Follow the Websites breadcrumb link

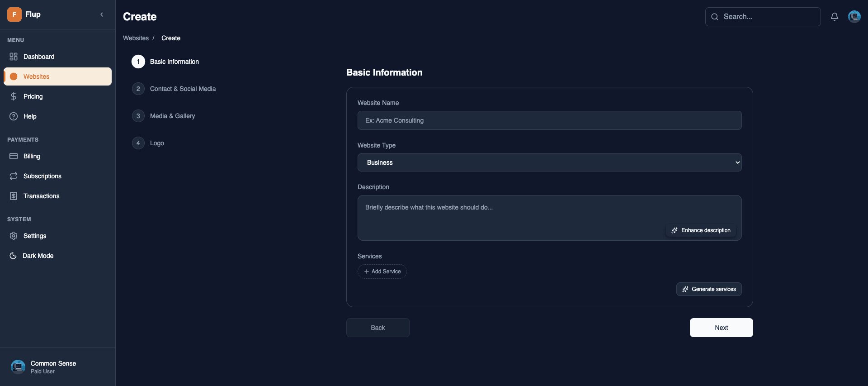coord(136,38)
